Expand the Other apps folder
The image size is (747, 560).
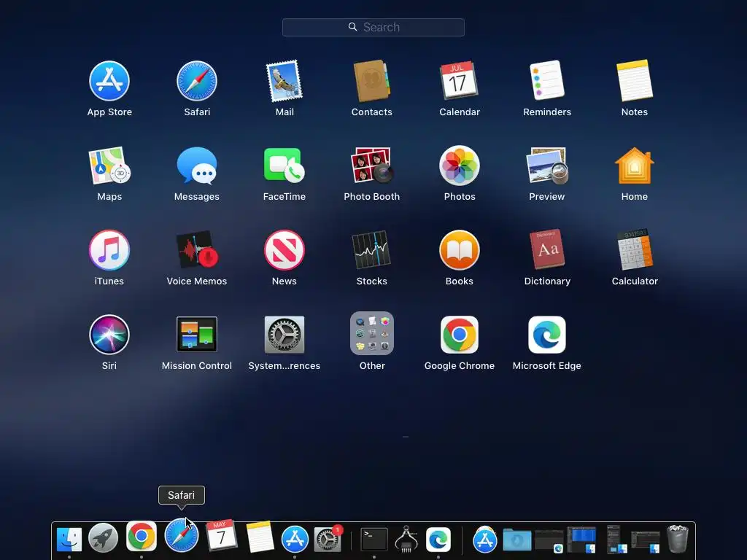click(371, 333)
